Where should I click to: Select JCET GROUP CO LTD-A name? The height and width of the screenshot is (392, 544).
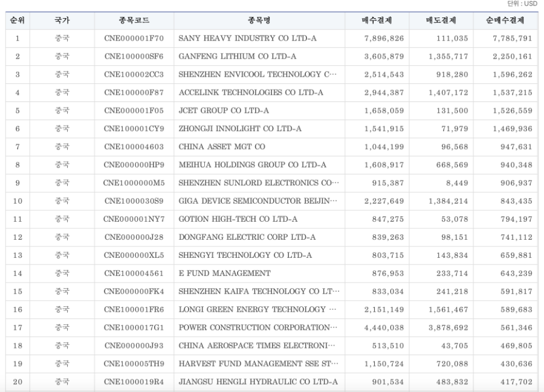point(224,111)
